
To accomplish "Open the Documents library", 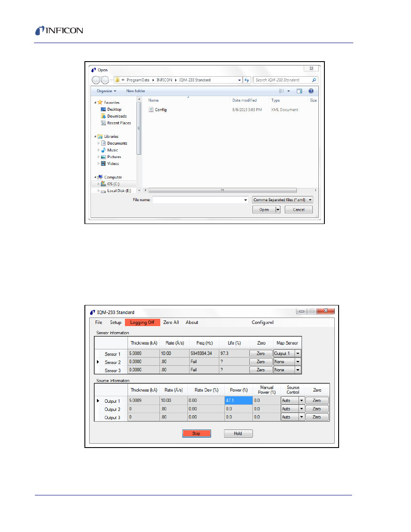I will point(117,143).
